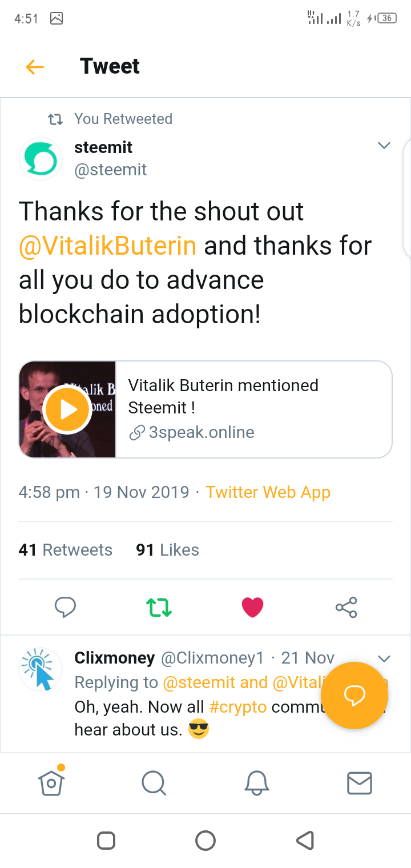Tap the floating orange reply button
The height and width of the screenshot is (868, 411).
(354, 695)
